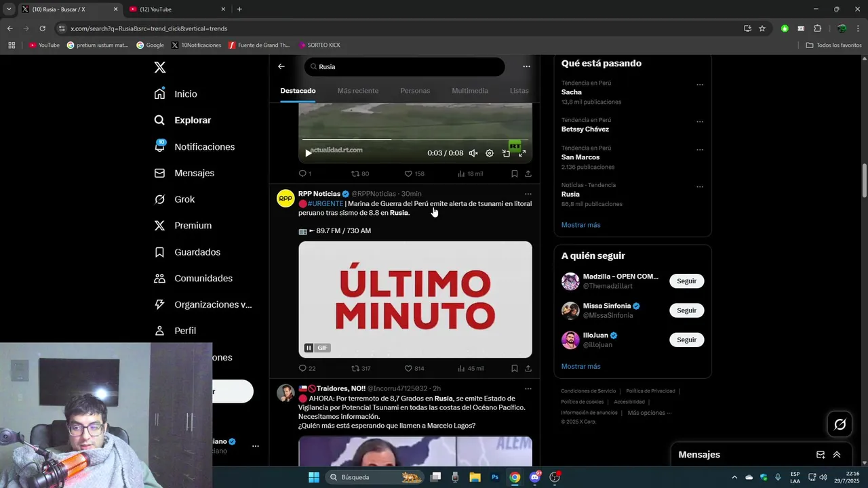The height and width of the screenshot is (488, 868).
Task: Open Notificaciones in the sidebar
Action: pyautogui.click(x=194, y=146)
